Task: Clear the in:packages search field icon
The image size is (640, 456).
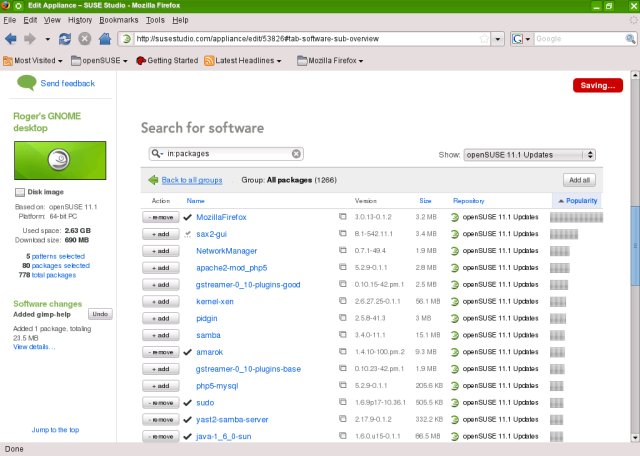Action: (x=296, y=154)
